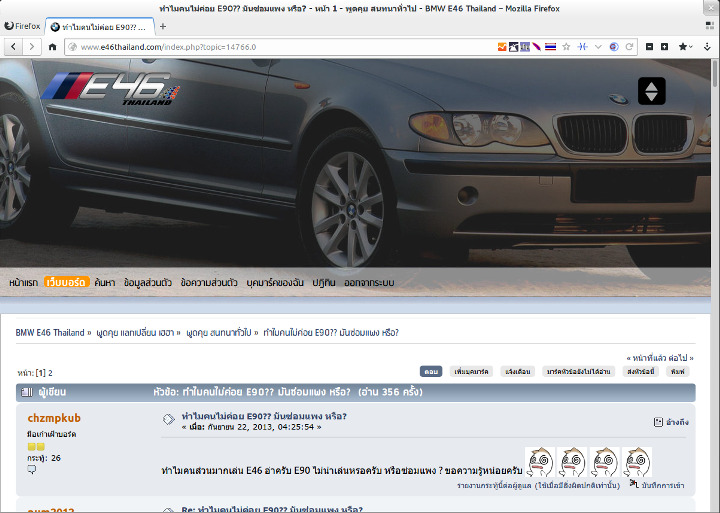Click the Home icon in toolbar

pos(52,46)
